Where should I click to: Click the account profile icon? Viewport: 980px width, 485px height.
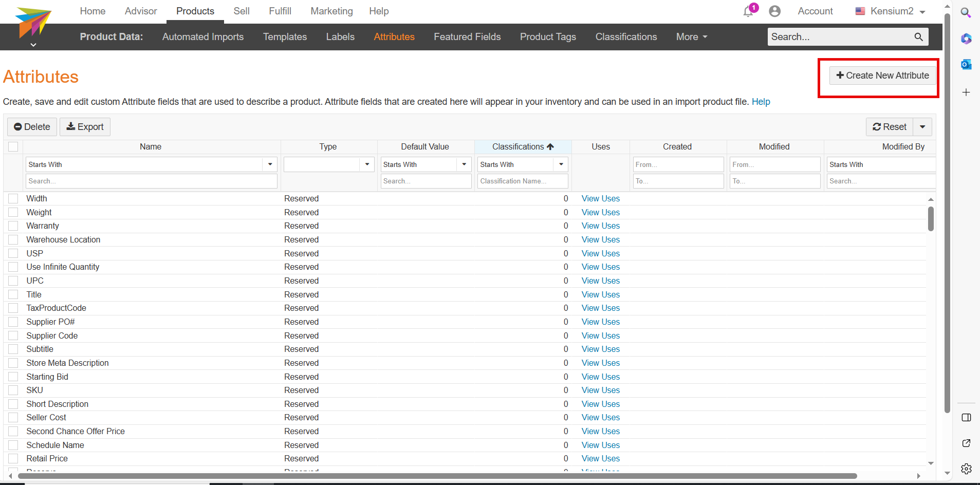pos(775,10)
